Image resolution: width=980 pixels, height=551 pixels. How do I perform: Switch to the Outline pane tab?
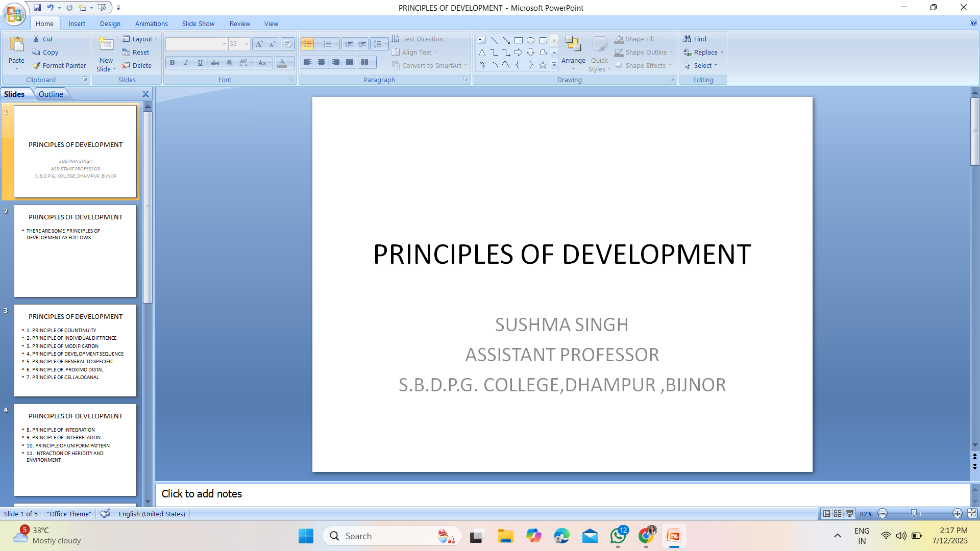pyautogui.click(x=51, y=94)
